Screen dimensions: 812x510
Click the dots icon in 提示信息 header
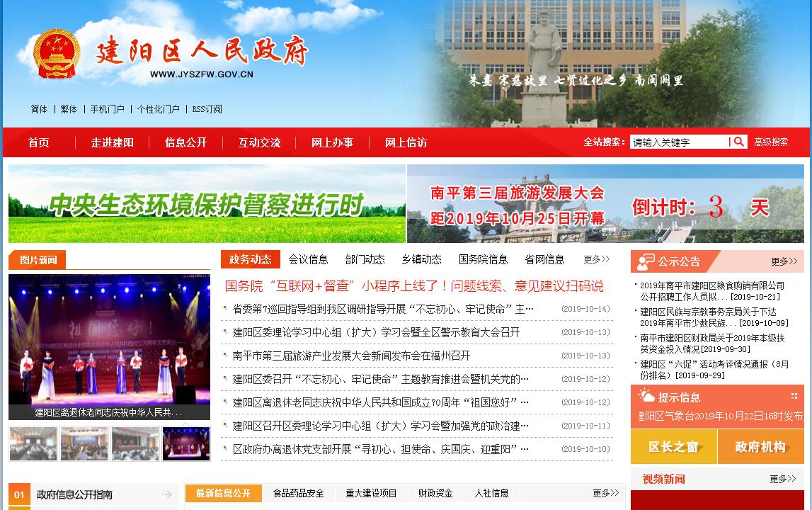tap(795, 396)
